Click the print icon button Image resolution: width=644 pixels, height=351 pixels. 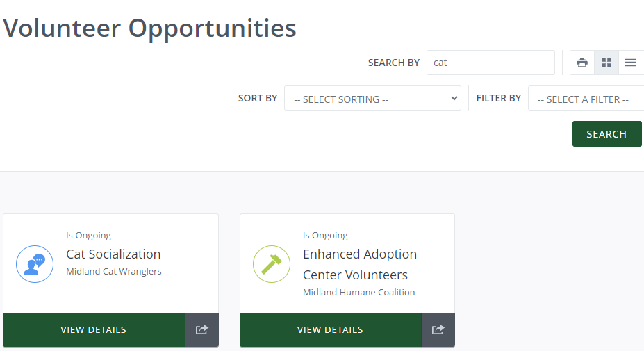(582, 63)
